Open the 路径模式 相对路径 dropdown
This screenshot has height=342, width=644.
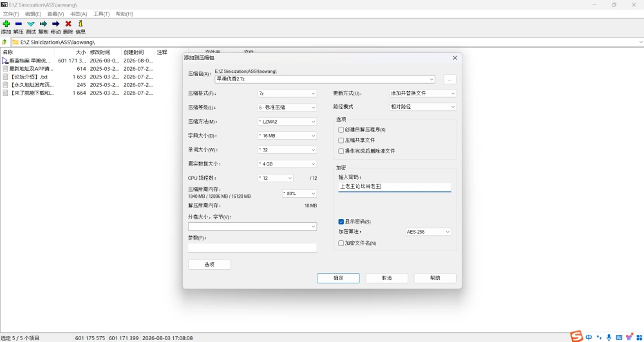click(422, 107)
